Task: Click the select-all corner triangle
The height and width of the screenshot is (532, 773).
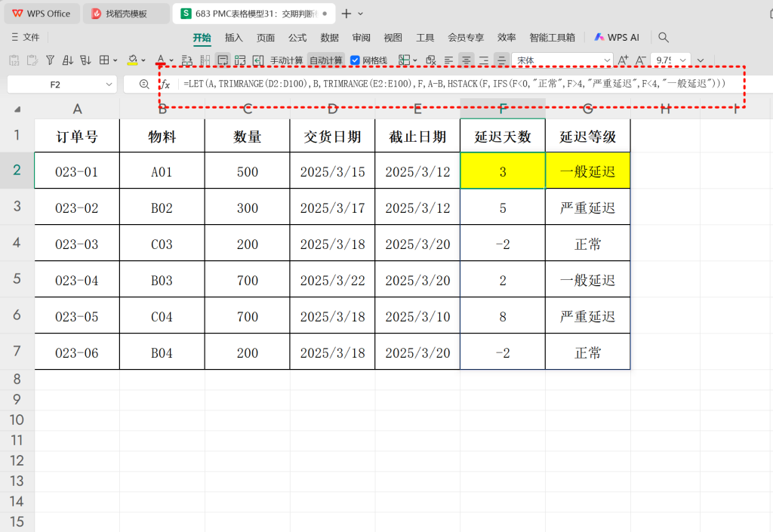Action: click(x=17, y=109)
